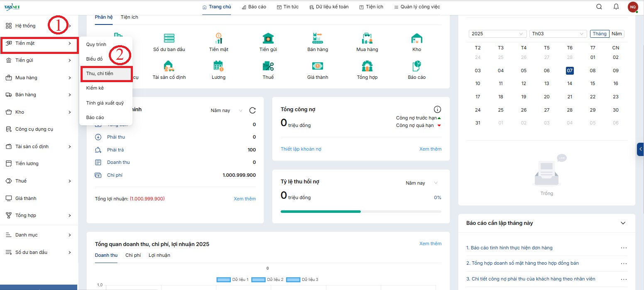The width and height of the screenshot is (644, 290).
Task: Open the Bán hàng module icon
Action: pos(318,39)
